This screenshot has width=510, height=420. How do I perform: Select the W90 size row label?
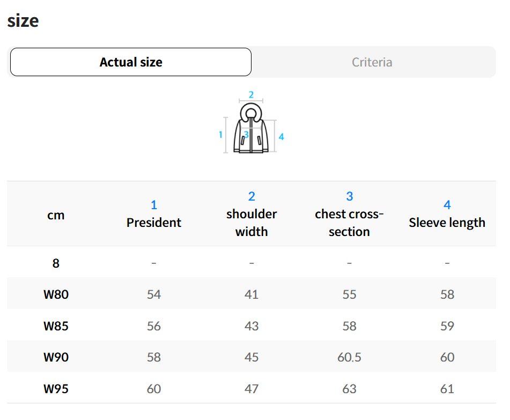(x=56, y=357)
